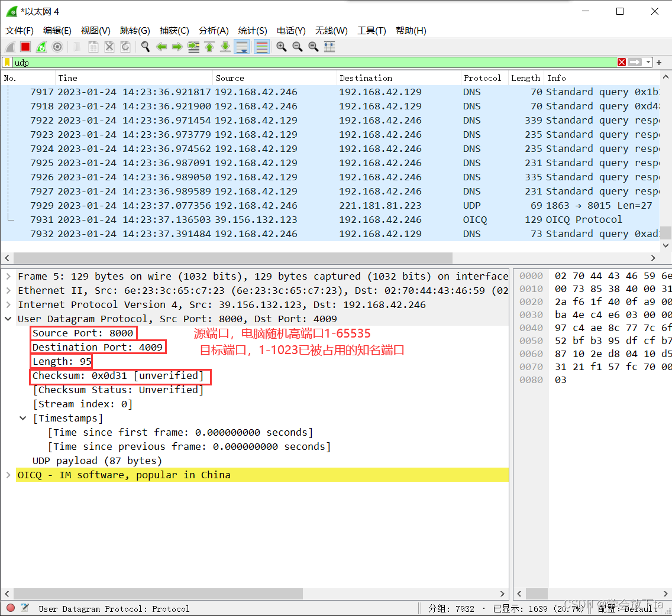Apply the display filter arrow button
Image resolution: width=672 pixels, height=616 pixels.
tap(635, 63)
